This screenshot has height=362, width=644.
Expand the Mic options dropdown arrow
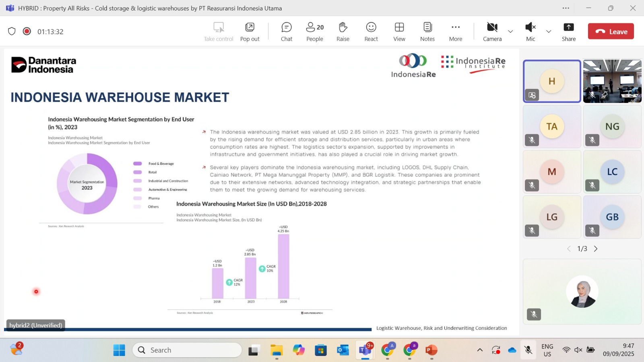[549, 31]
